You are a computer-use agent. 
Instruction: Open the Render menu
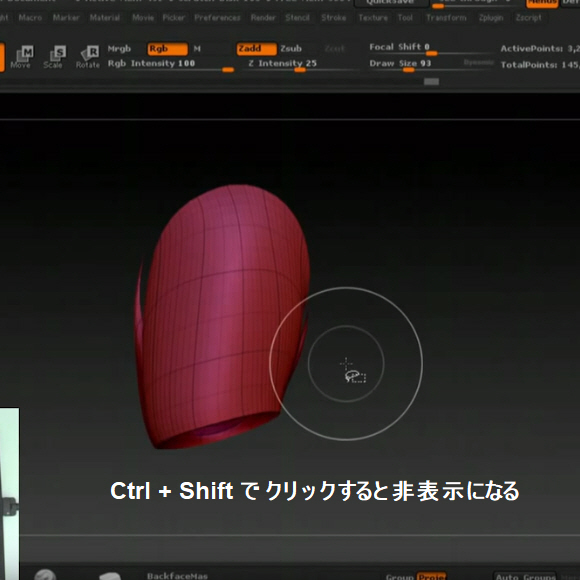(x=263, y=17)
